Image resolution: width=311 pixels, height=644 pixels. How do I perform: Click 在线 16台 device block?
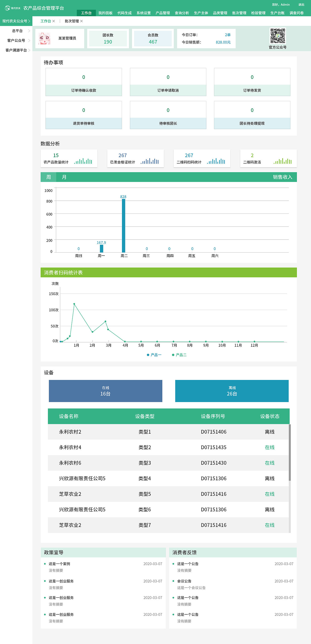point(105,391)
